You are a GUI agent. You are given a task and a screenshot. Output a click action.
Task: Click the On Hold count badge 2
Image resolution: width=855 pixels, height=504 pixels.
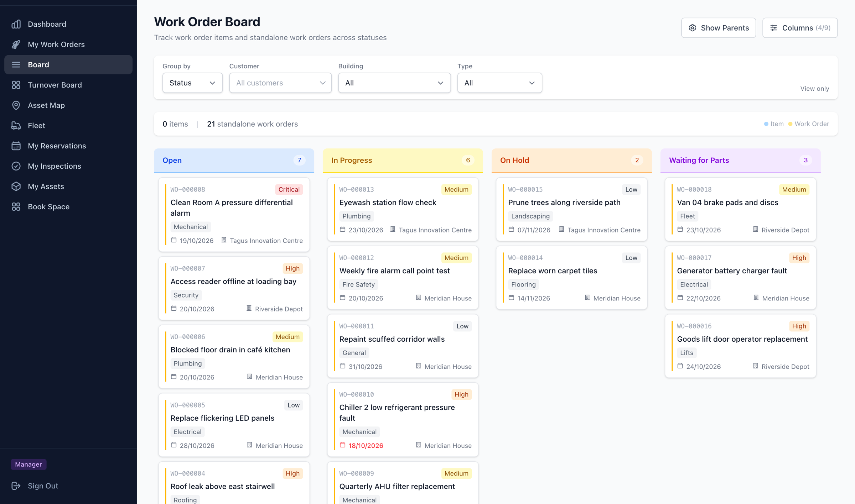(637, 161)
